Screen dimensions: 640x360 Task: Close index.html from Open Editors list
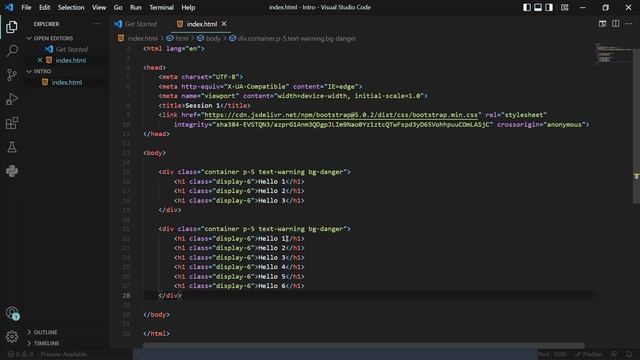[x=40, y=60]
